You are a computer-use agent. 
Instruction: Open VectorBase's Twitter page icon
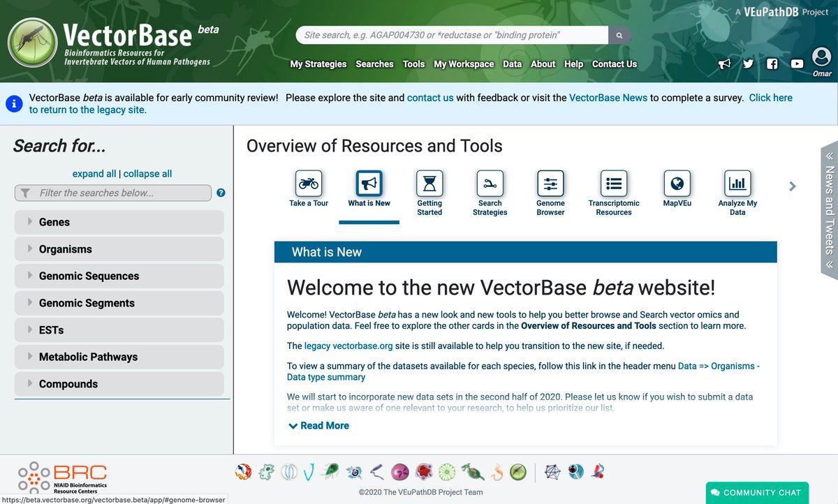pos(748,63)
